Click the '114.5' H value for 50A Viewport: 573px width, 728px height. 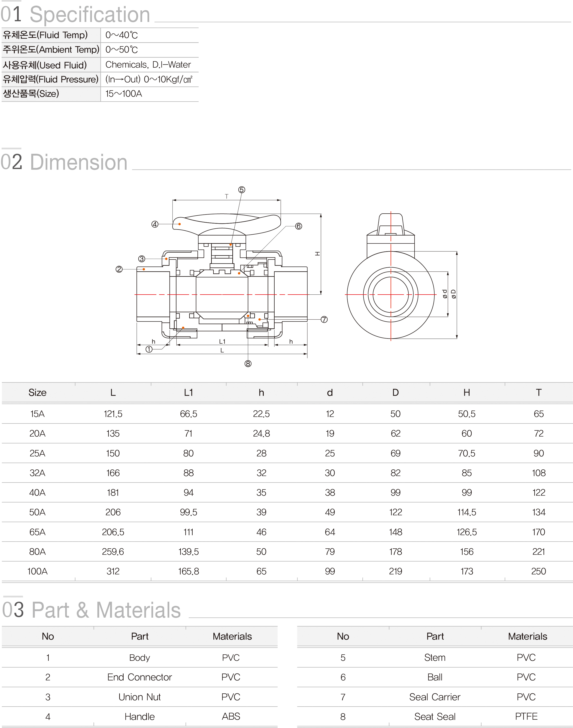[467, 512]
